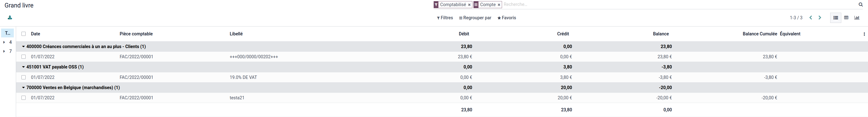
Task: Open the Filtres menu
Action: tap(445, 18)
